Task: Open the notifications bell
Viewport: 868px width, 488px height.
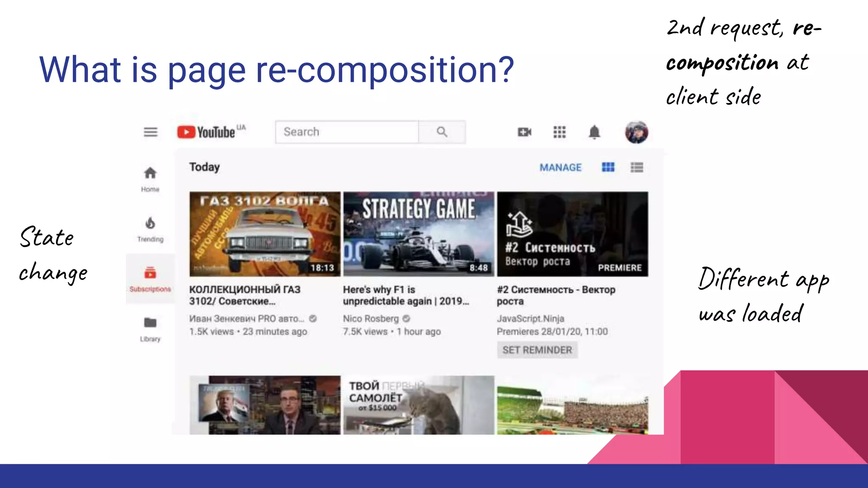Action: (x=594, y=132)
